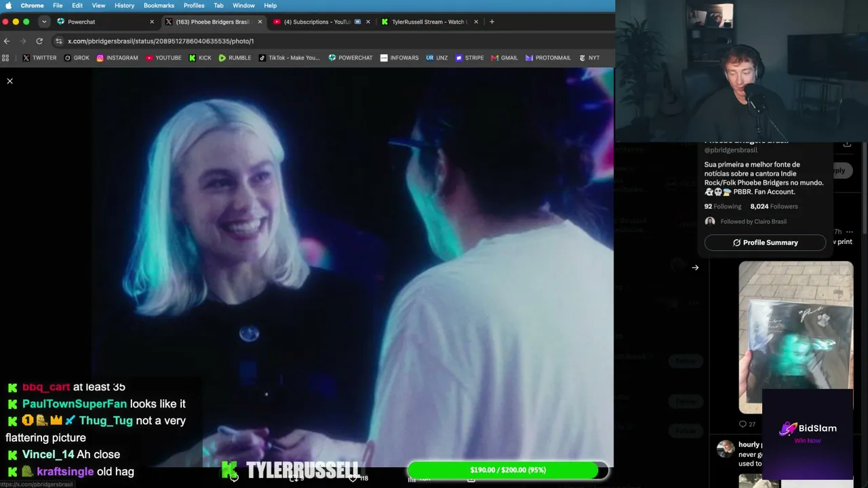Image resolution: width=868 pixels, height=488 pixels.
Task: Open the POWERCHAT bookmark
Action: point(351,58)
